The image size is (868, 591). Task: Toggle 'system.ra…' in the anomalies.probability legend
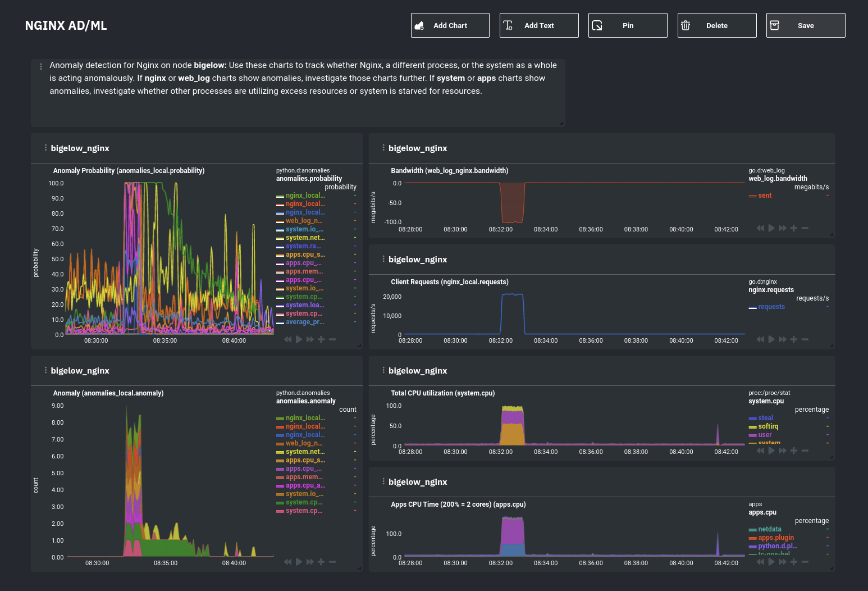tap(303, 246)
